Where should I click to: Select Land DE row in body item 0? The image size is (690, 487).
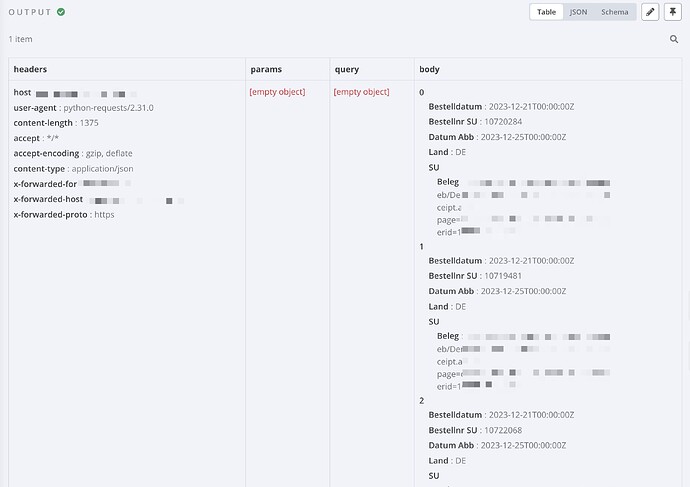(447, 152)
